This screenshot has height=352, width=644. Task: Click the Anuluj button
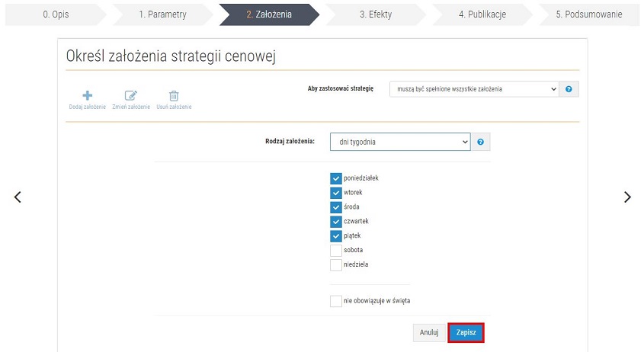tap(429, 333)
